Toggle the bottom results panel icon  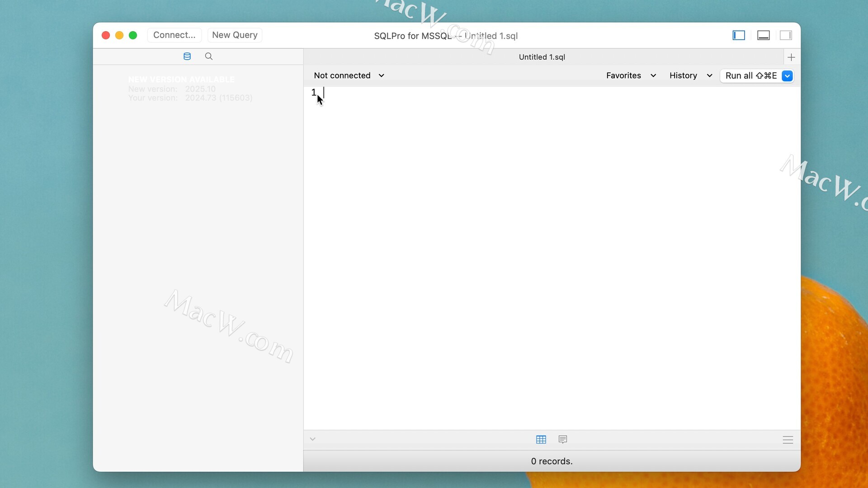click(764, 35)
